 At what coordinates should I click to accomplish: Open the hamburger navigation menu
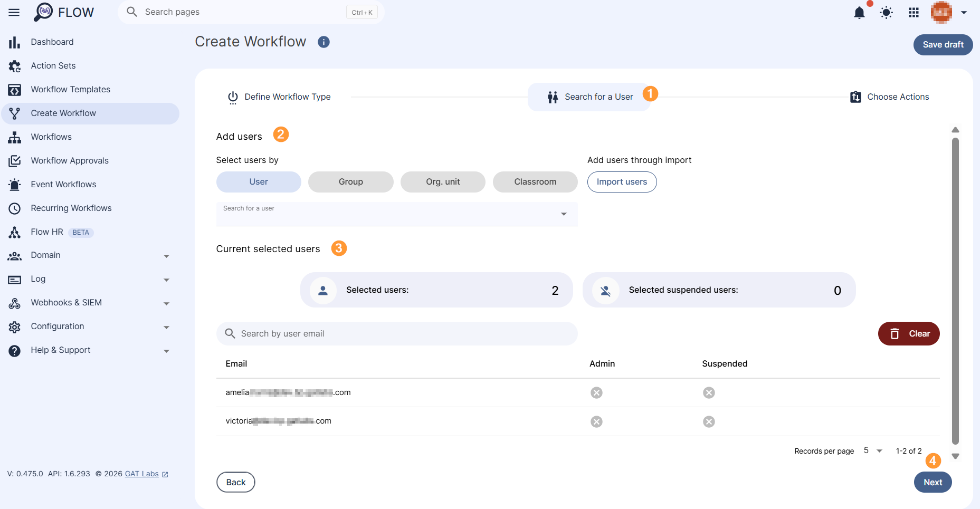14,12
